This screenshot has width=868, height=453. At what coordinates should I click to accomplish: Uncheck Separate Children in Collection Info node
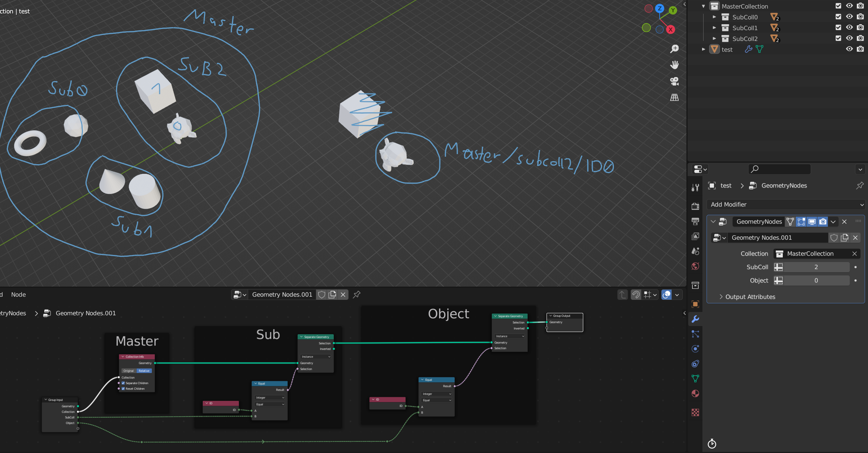[123, 383]
